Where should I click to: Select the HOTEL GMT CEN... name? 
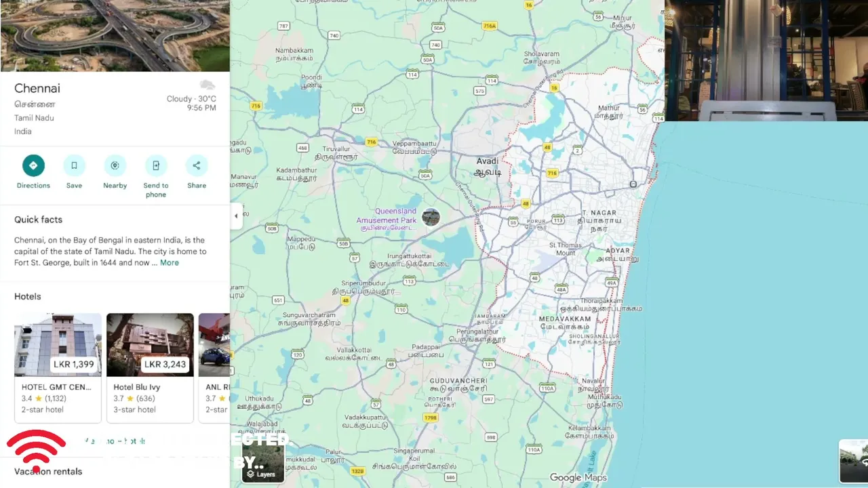[56, 387]
